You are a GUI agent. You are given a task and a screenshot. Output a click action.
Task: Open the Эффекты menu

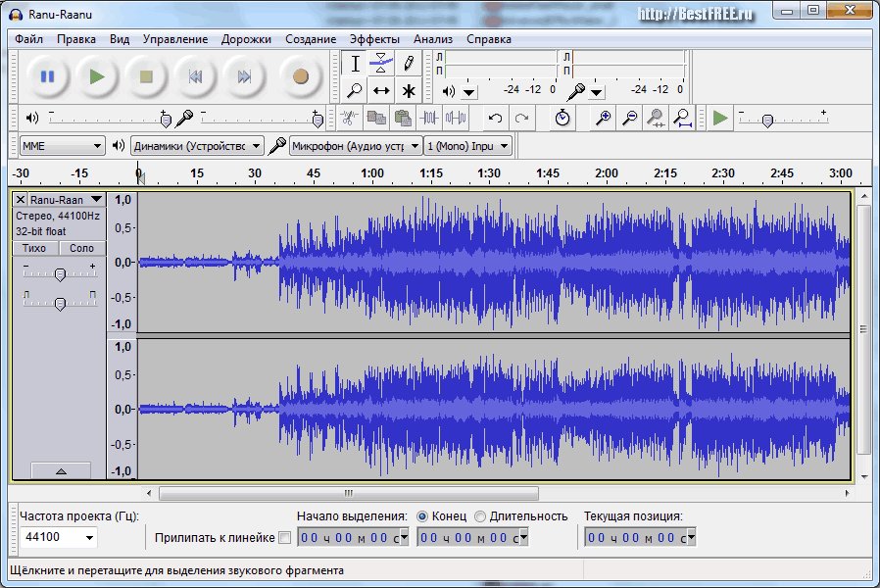(375, 39)
